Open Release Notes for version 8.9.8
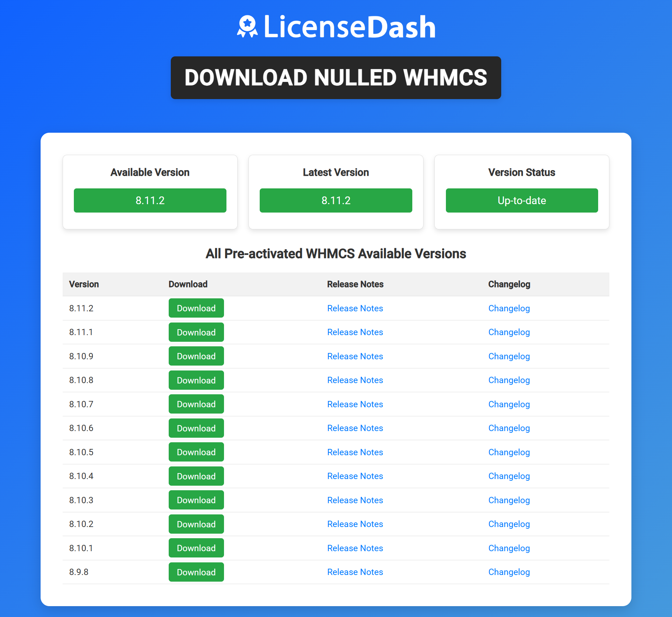Viewport: 672px width, 617px height. (355, 572)
